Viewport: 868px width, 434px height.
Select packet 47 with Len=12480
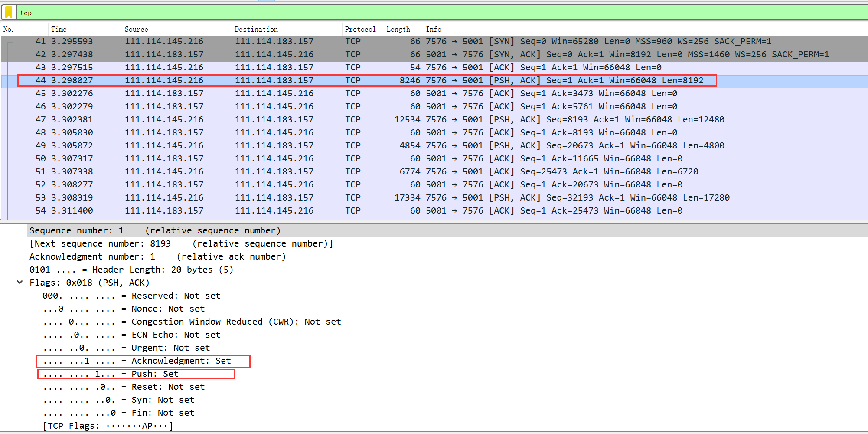(x=390, y=120)
